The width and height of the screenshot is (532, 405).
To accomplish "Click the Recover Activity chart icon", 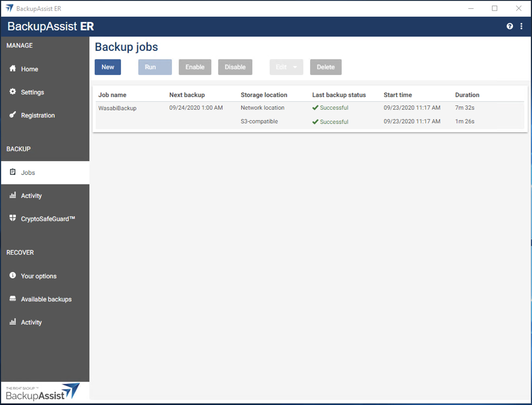I will 13,322.
